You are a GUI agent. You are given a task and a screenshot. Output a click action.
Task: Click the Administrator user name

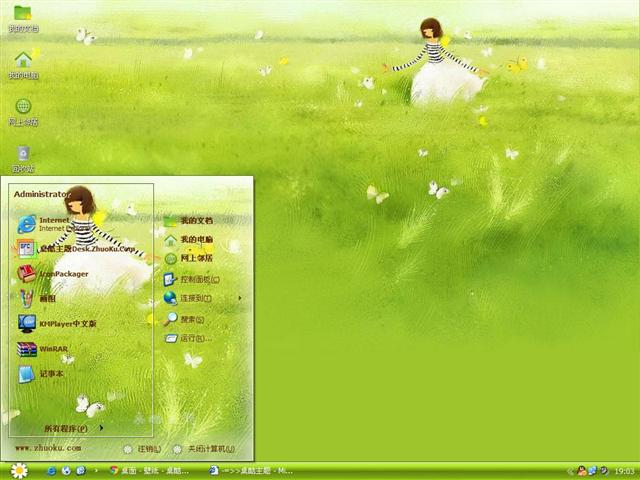tap(42, 194)
